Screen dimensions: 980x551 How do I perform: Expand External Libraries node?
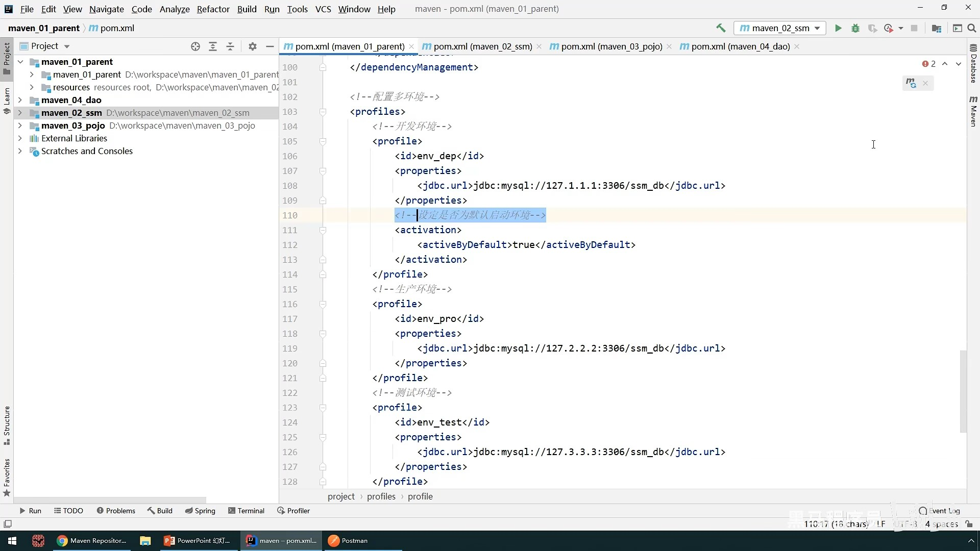(20, 138)
